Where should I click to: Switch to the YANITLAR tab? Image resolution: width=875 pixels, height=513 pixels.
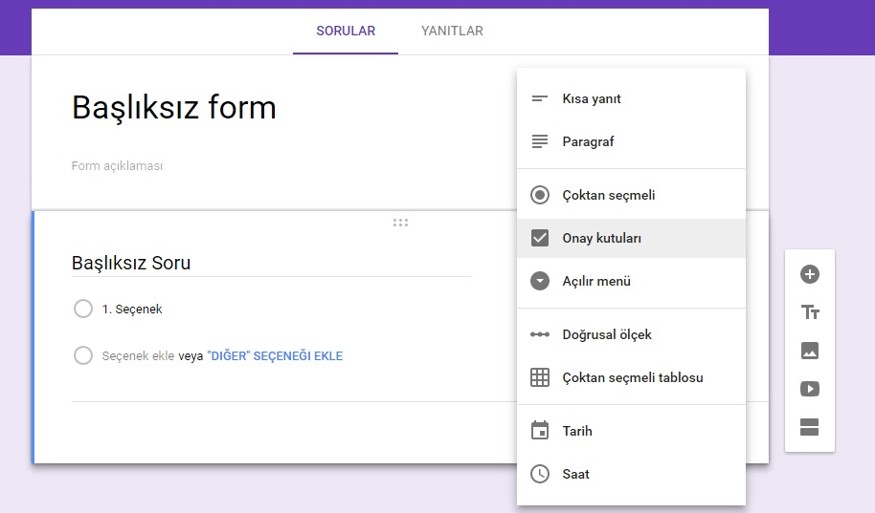(452, 31)
